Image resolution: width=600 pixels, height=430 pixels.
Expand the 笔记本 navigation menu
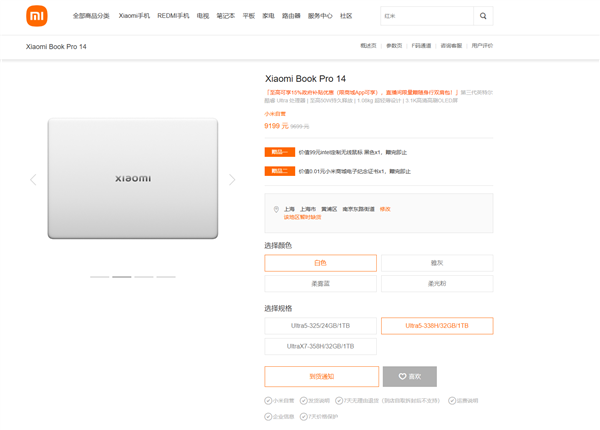226,16
